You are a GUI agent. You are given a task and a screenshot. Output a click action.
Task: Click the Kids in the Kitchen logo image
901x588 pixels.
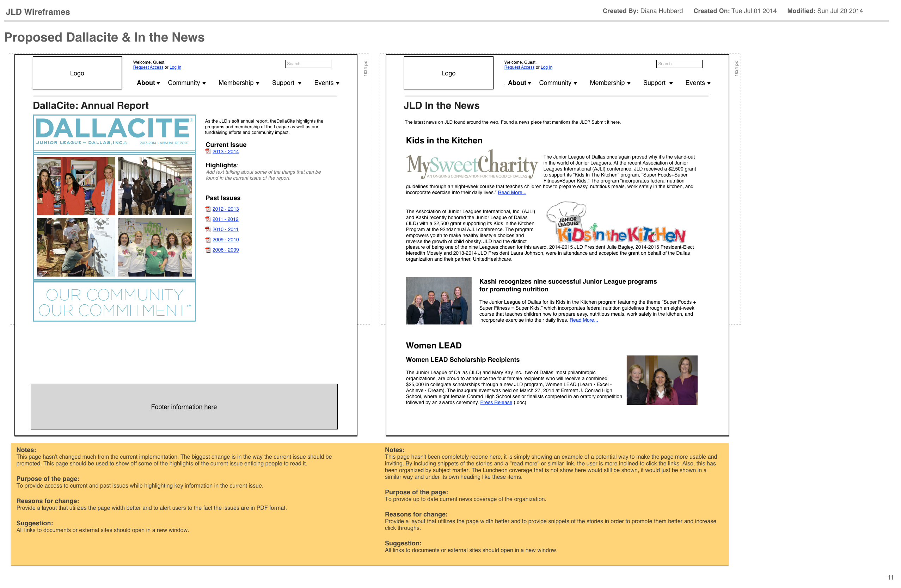pyautogui.click(x=616, y=223)
